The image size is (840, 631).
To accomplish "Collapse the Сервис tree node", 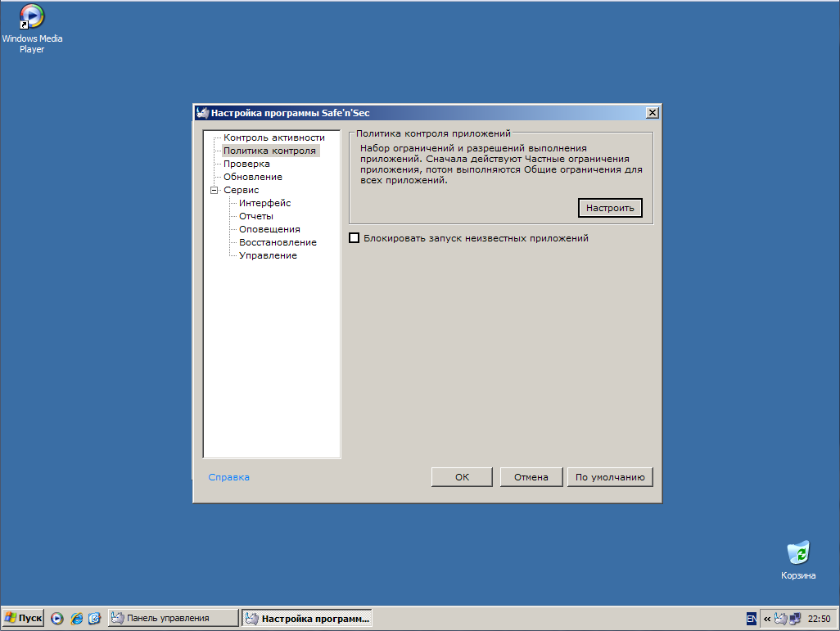I will click(215, 190).
